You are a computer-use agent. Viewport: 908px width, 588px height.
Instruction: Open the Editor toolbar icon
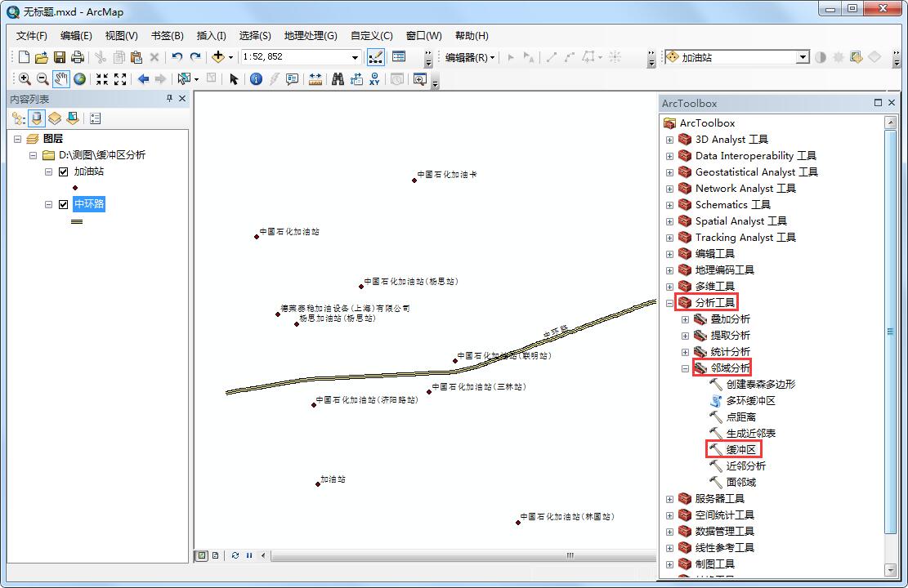pyautogui.click(x=375, y=56)
